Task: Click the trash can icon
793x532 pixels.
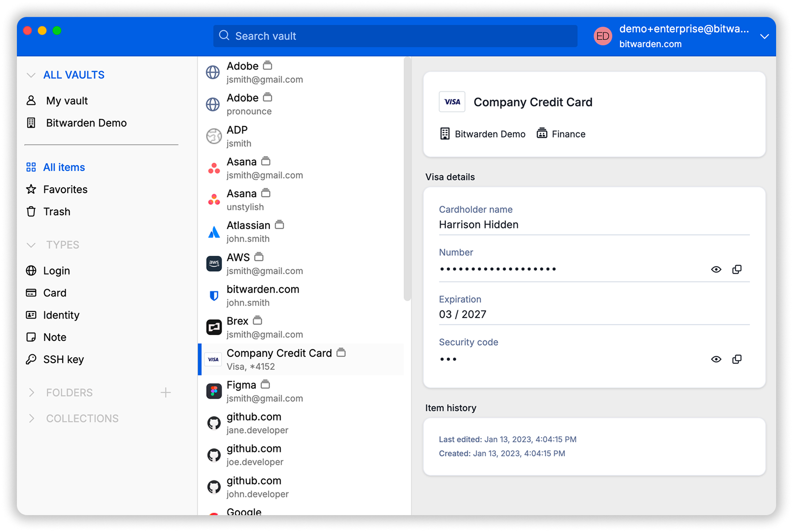Action: pyautogui.click(x=31, y=211)
